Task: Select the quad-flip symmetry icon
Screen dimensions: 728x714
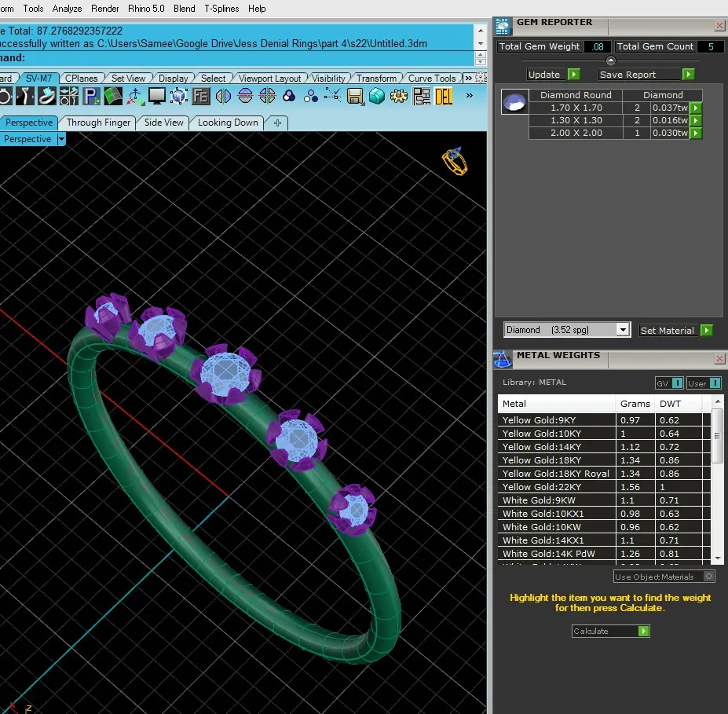Action: tap(267, 96)
